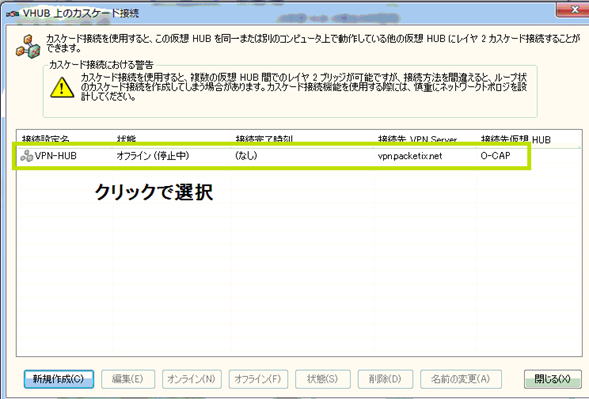Screen dimensions: 589x399
Task: Click the 名前の変更(A) button
Action: (461, 379)
